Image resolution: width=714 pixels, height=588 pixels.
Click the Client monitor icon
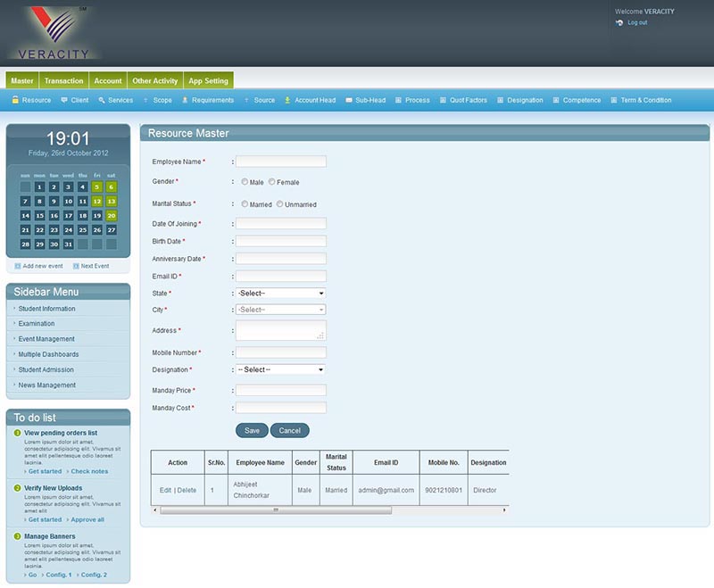tap(64, 100)
